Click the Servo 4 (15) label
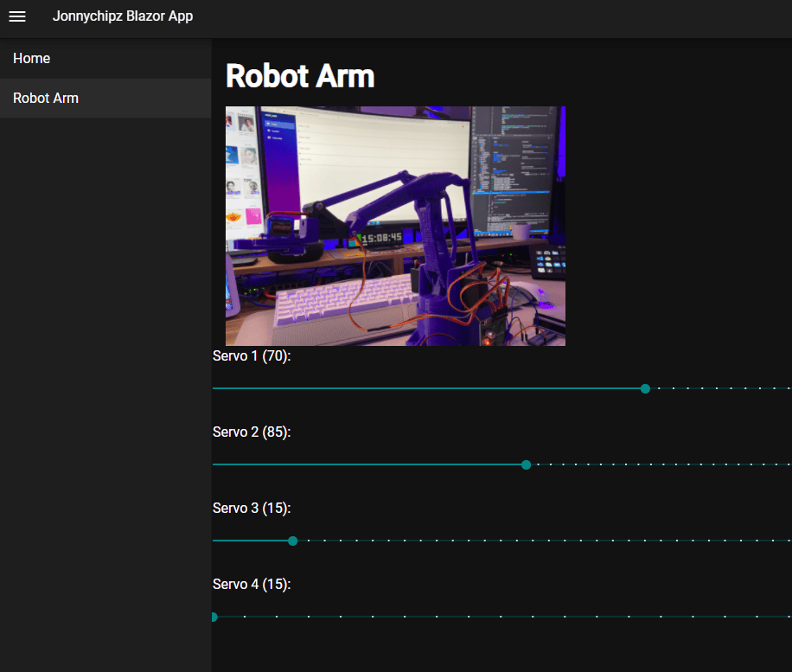The image size is (792, 672). pyautogui.click(x=252, y=585)
